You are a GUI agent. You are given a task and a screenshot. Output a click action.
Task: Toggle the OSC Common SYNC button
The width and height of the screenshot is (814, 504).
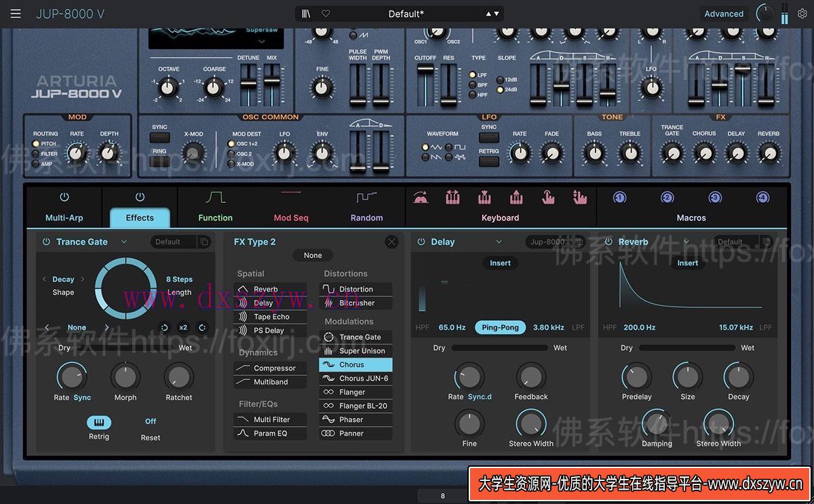coord(160,138)
